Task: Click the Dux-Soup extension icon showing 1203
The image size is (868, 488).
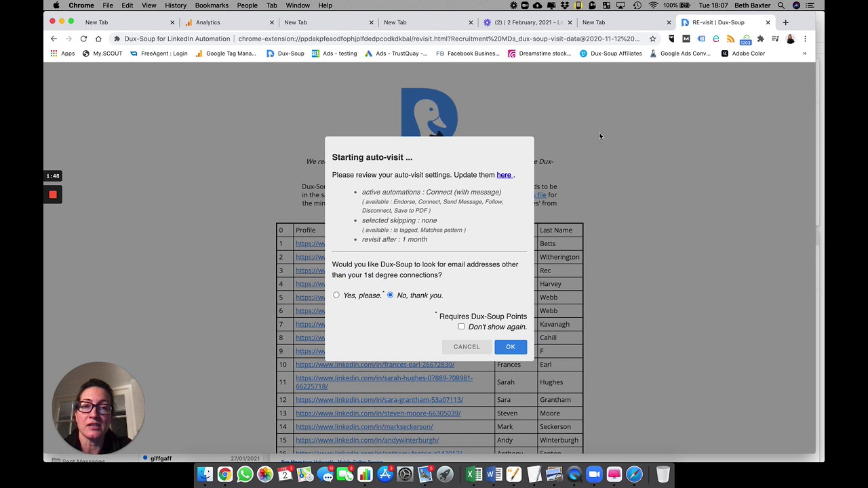Action: point(745,39)
